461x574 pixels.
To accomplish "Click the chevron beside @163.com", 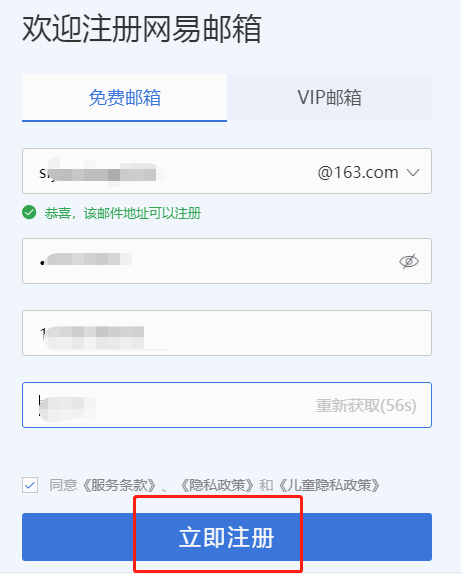I will [x=413, y=172].
